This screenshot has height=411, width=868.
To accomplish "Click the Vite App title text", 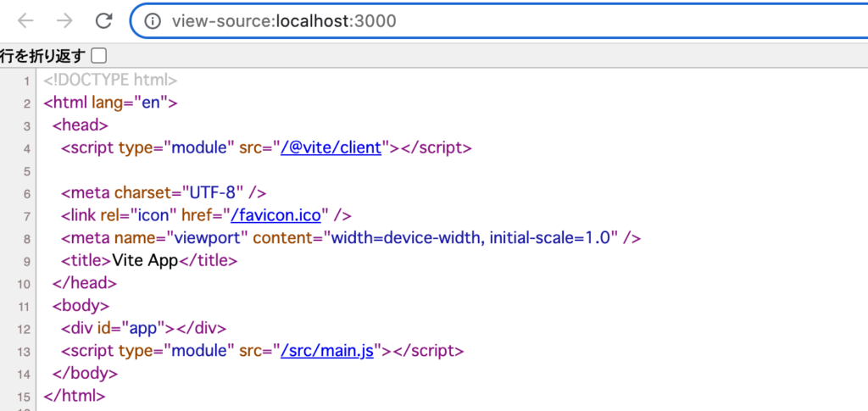I will (145, 260).
